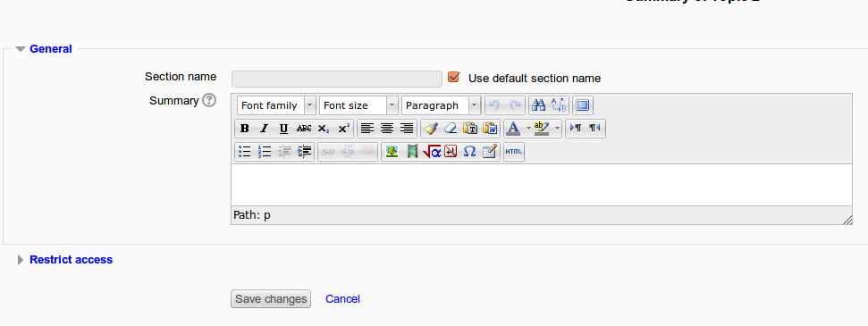The image size is (868, 326).
Task: Open the Font size dropdown
Action: [x=358, y=105]
